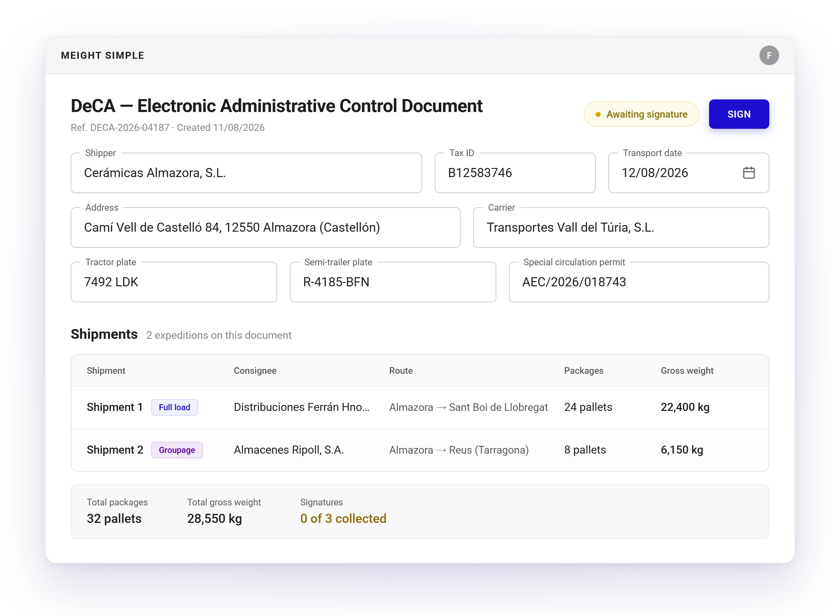Select the Shipment 2 row label
This screenshot has width=840, height=616.
pyautogui.click(x=115, y=450)
